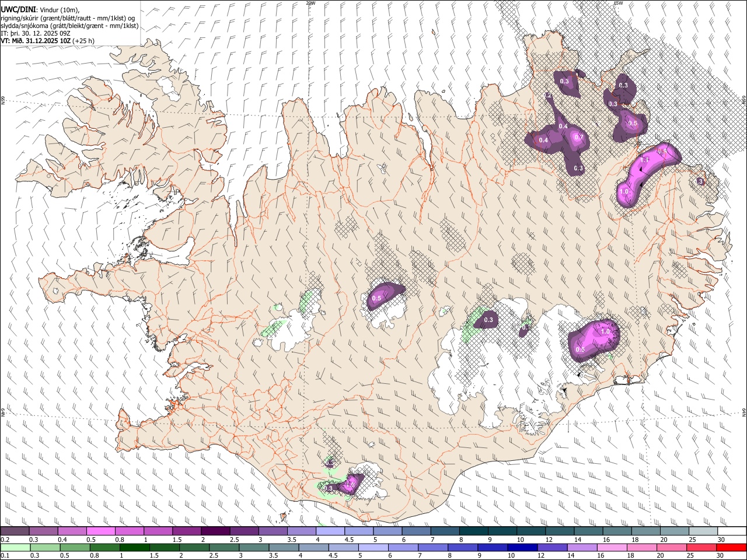Click the '15W' longitude label
The width and height of the screenshot is (747, 560).
click(618, 3)
